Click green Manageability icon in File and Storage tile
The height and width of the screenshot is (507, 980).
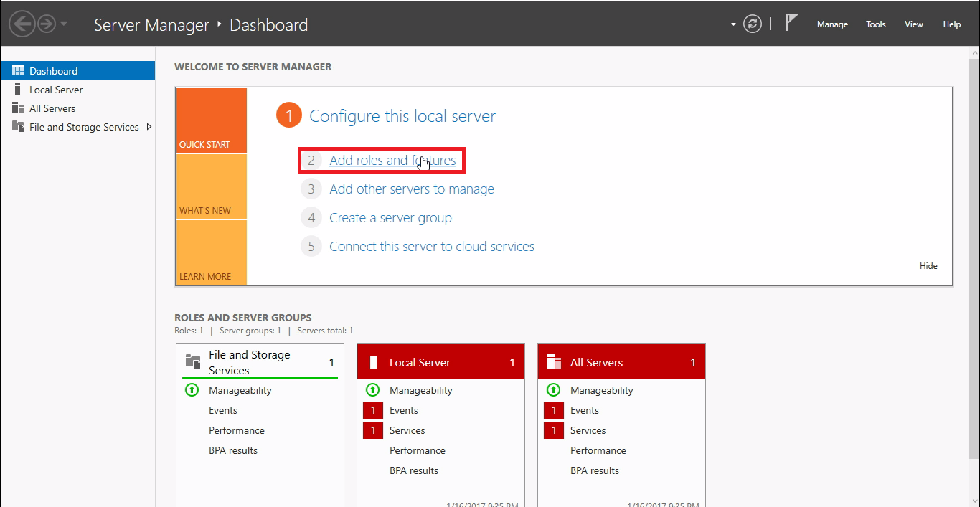[192, 390]
